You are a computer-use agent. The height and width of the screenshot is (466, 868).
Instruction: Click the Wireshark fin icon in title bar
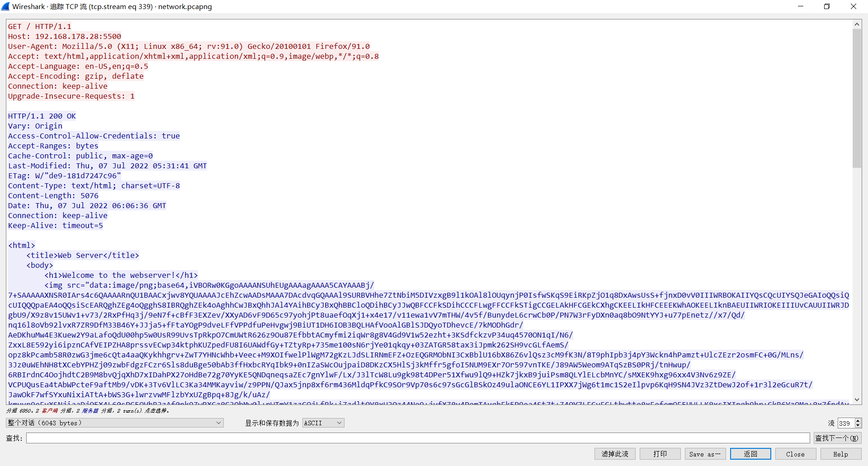(5, 6)
